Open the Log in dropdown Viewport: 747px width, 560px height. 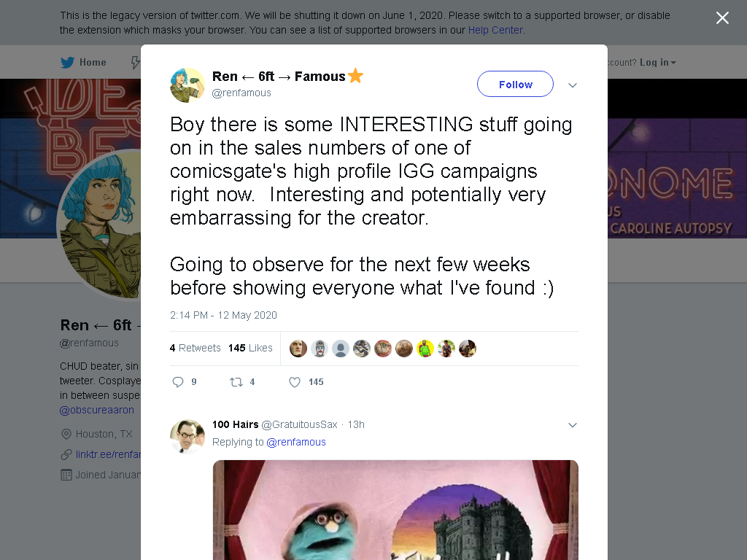tap(657, 63)
